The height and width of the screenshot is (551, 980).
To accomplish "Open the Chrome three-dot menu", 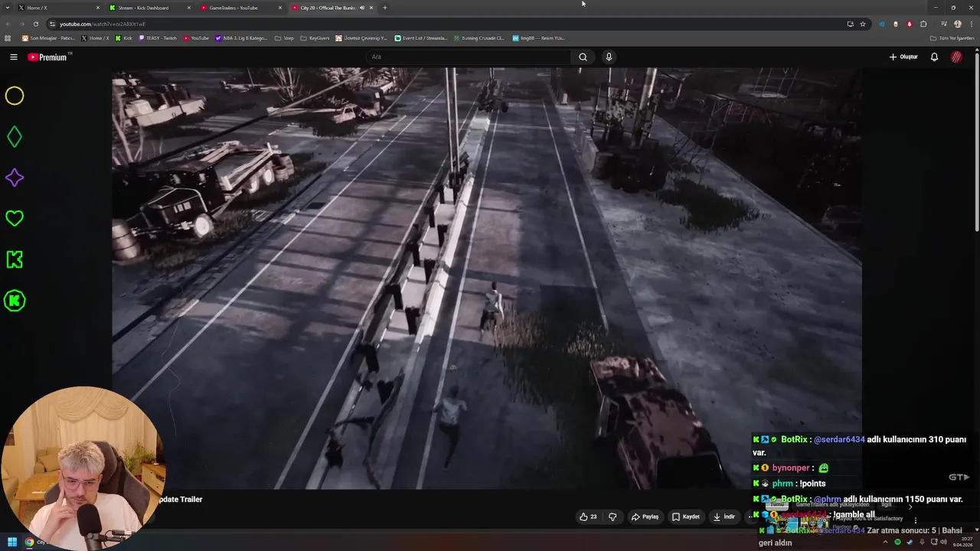I will coord(971,24).
